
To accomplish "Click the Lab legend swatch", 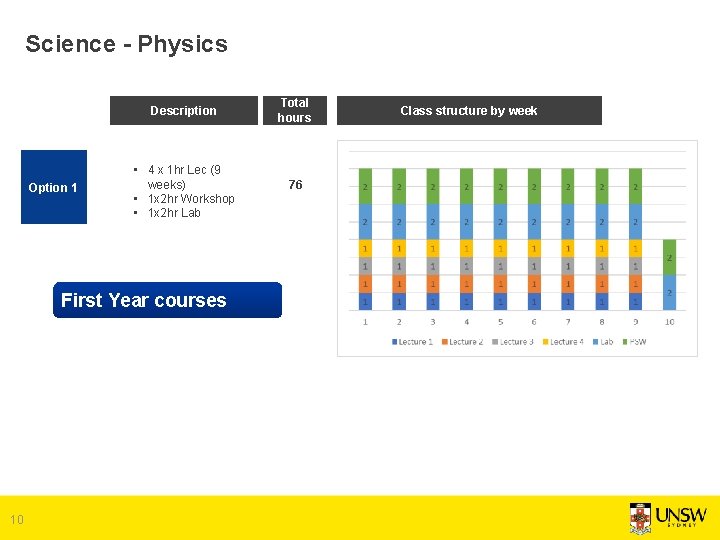I will [x=596, y=342].
